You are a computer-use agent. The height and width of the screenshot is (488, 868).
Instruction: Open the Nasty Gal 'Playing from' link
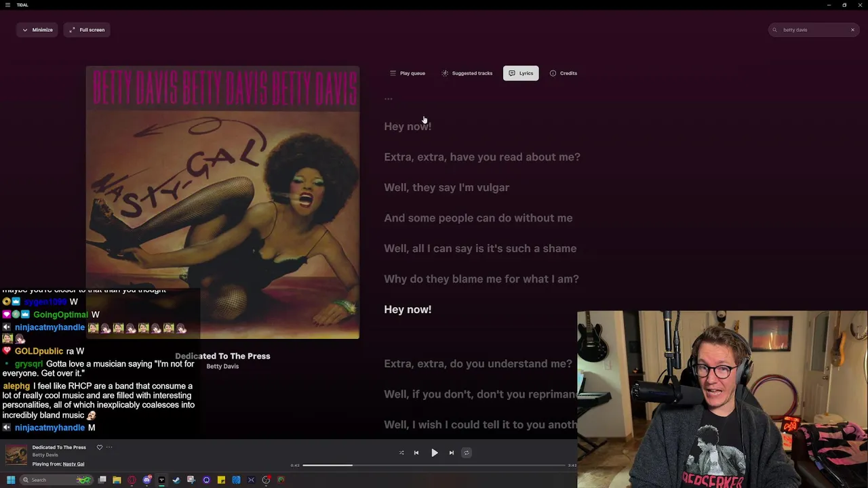(73, 464)
